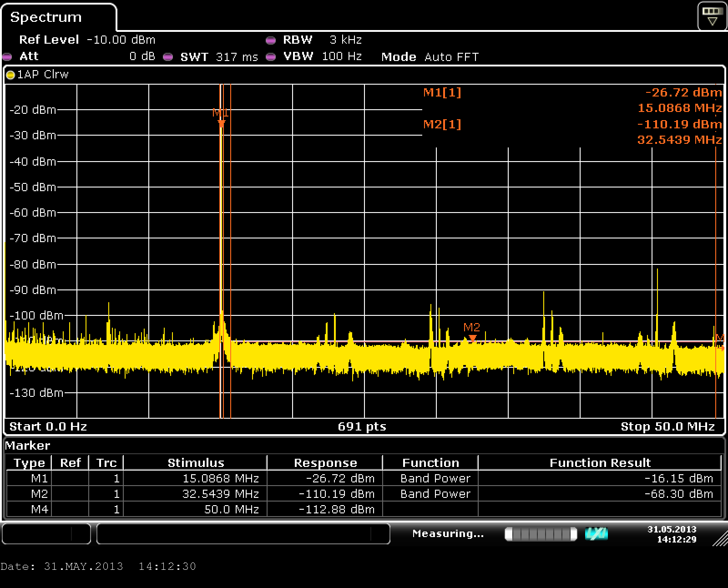The image size is (728, 588).
Task: Select the M1 marker triangle on the trace
Action: pos(222,123)
